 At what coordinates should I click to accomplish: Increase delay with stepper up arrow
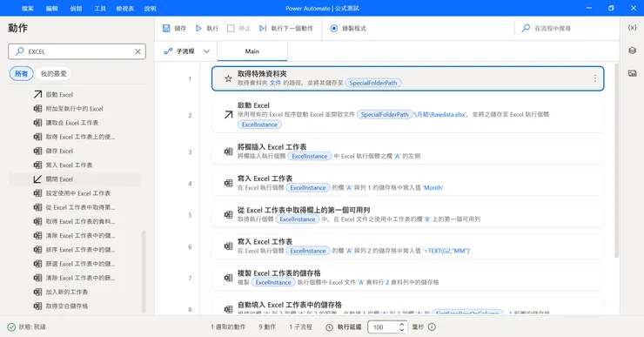tap(402, 324)
